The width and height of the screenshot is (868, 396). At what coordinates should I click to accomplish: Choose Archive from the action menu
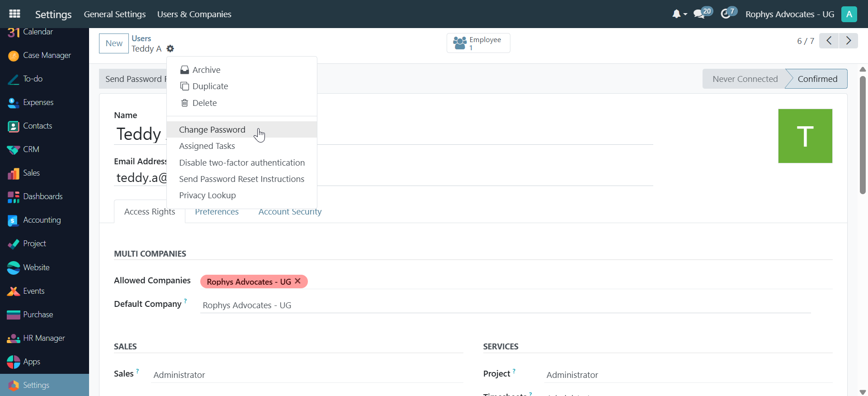click(206, 70)
